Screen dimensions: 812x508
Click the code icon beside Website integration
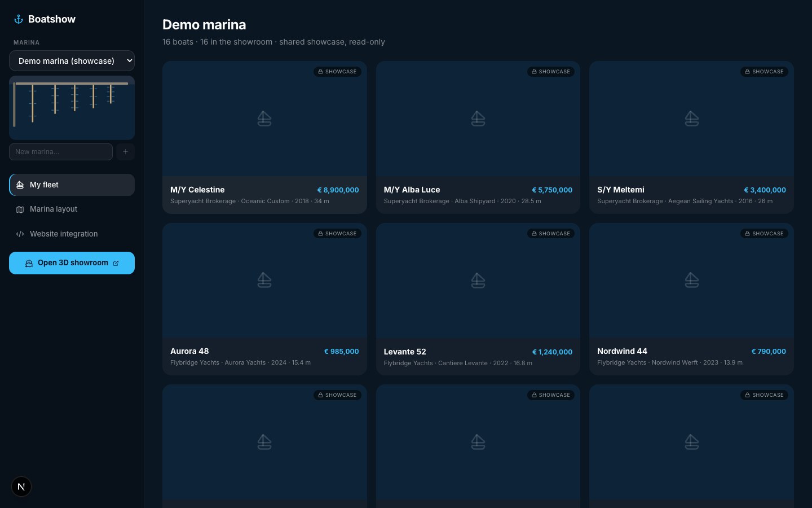tap(20, 234)
